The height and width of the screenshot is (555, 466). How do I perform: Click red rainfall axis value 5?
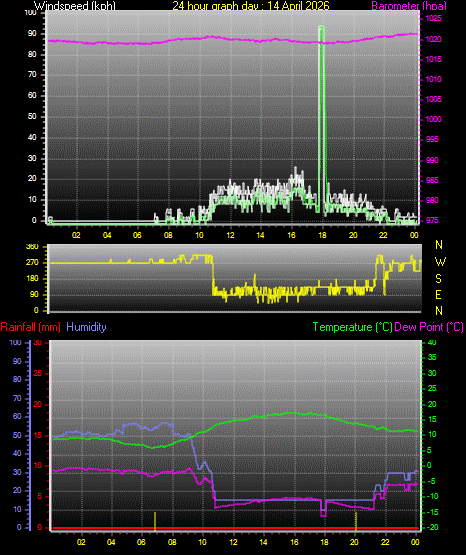click(x=39, y=497)
